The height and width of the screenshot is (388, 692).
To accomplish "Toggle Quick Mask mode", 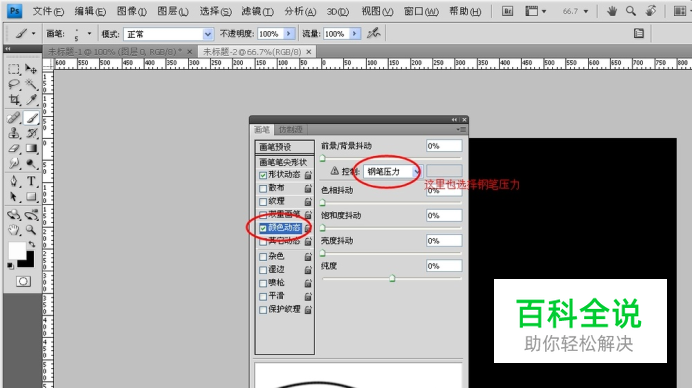I will pyautogui.click(x=23, y=281).
